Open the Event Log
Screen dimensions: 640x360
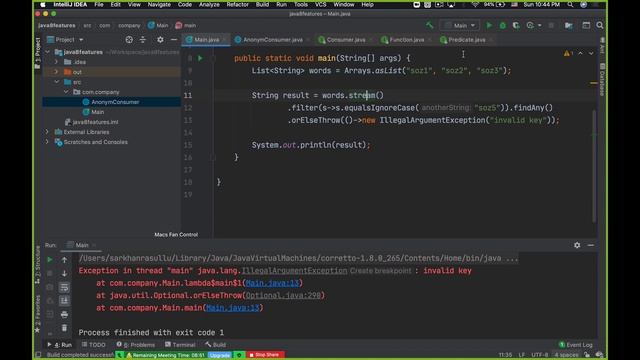(x=576, y=345)
